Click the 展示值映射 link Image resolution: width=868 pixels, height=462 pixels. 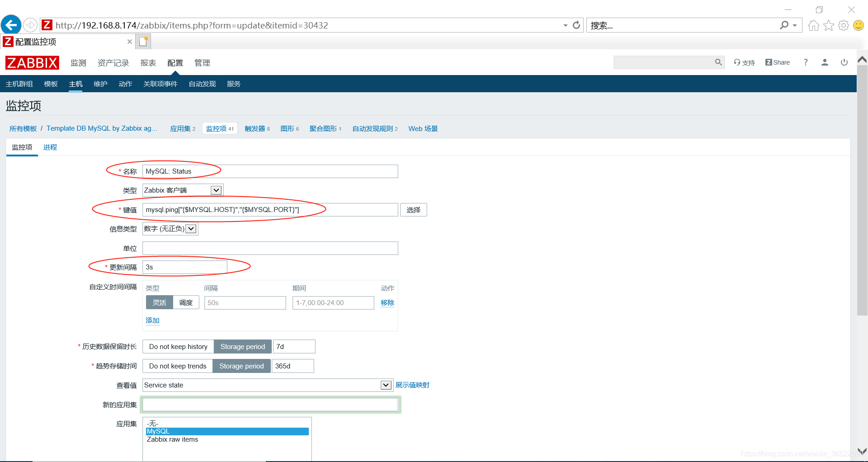(x=412, y=385)
